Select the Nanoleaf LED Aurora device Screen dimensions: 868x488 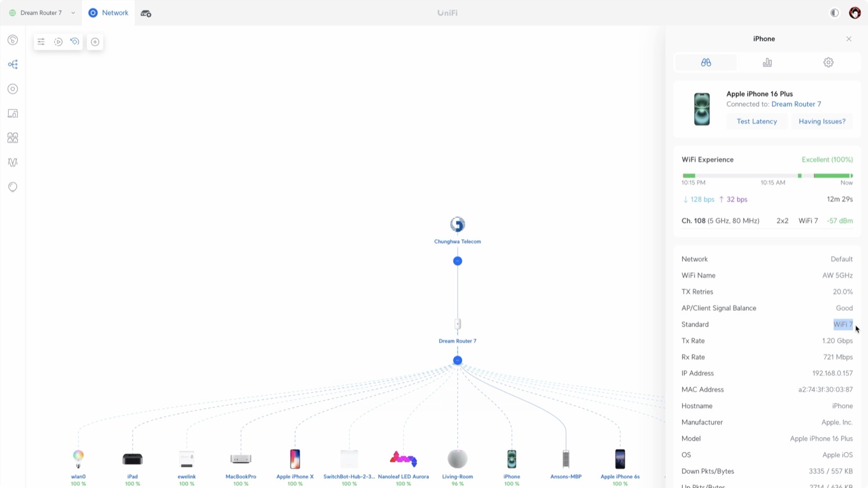pos(403,460)
